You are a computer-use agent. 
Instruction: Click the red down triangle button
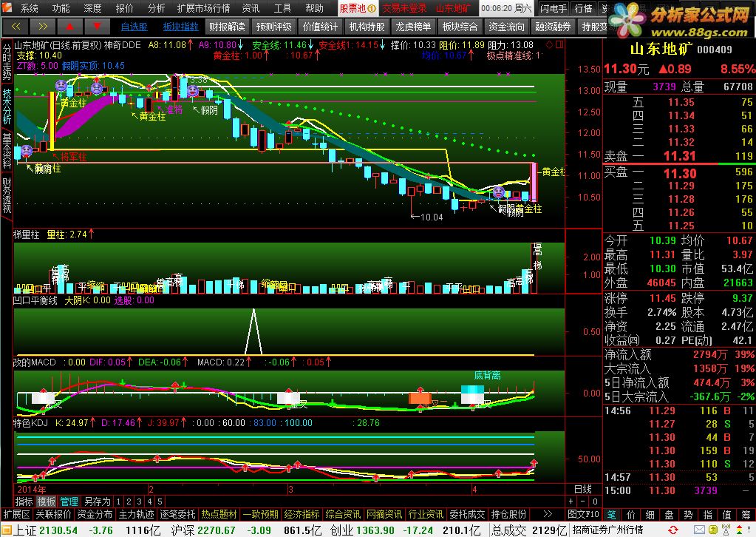point(97,27)
